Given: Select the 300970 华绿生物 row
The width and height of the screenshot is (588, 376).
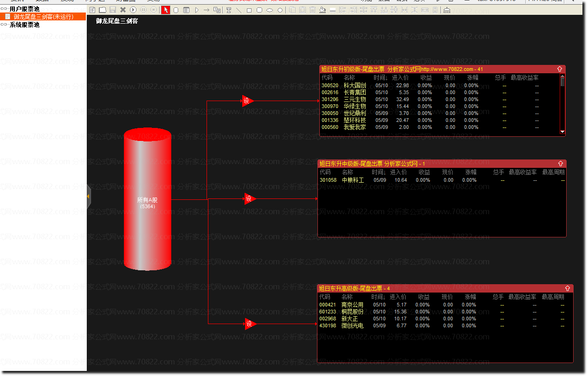Looking at the screenshot, I should click(x=439, y=107).
